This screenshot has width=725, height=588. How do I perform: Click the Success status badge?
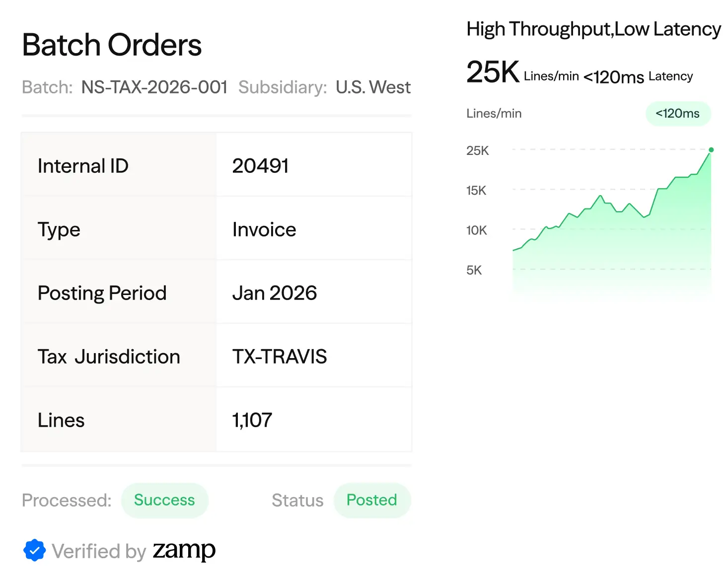coord(164,500)
